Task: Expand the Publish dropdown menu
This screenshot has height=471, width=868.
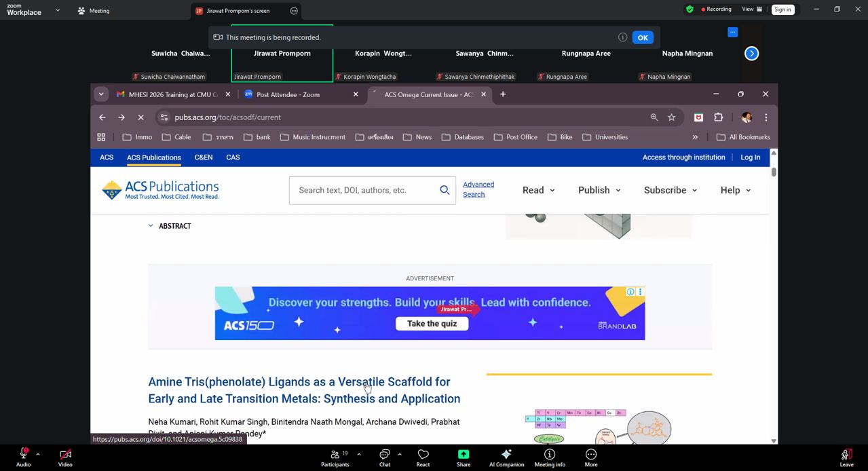Action: coord(599,190)
